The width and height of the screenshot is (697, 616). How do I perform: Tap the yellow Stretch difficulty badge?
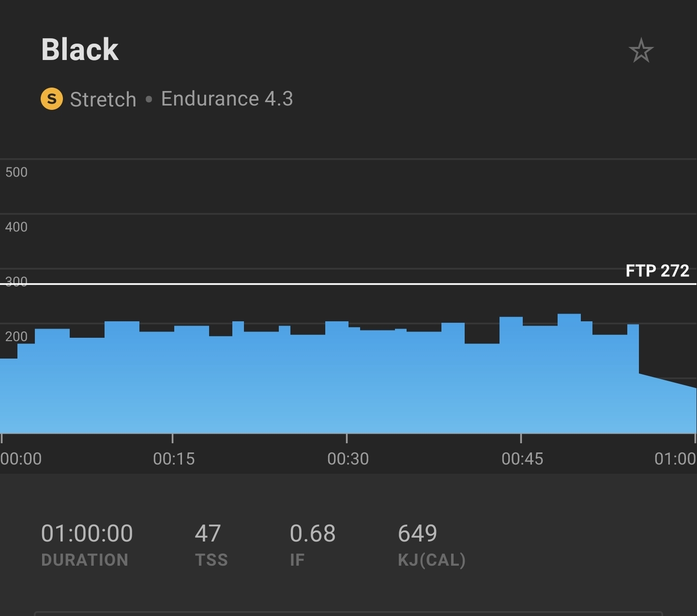pos(52,99)
